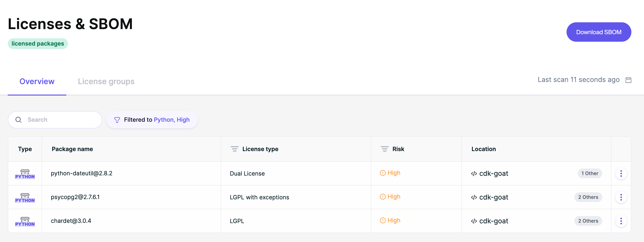The height and width of the screenshot is (242, 644).
Task: Open the Filtered to Python, High dropdown
Action: pos(152,120)
